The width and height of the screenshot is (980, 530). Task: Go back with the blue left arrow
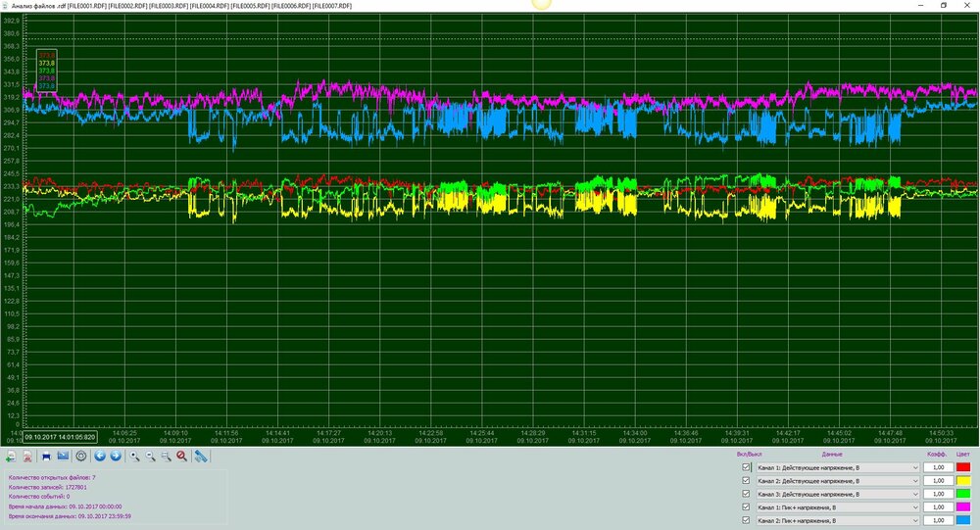click(x=100, y=456)
